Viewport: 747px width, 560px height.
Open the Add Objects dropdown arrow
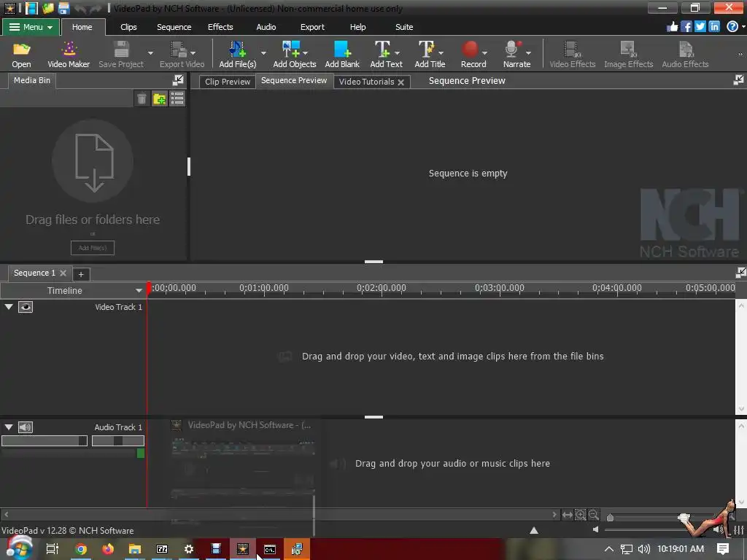coord(306,52)
